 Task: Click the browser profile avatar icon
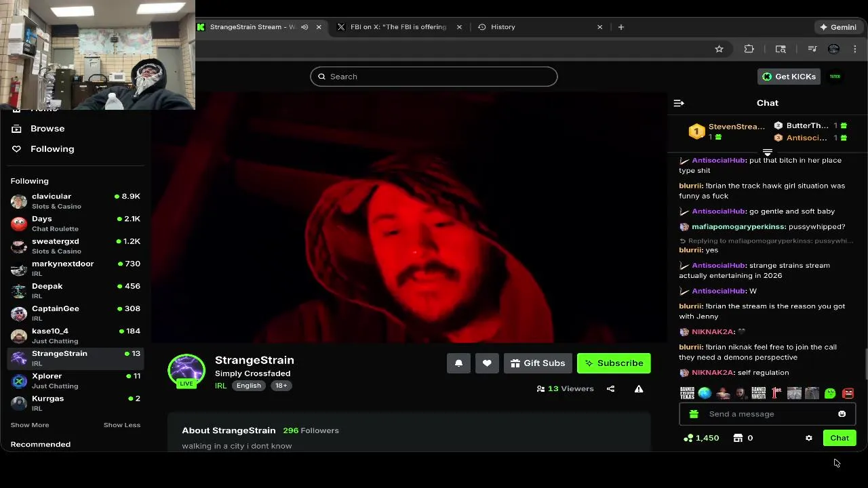(833, 49)
